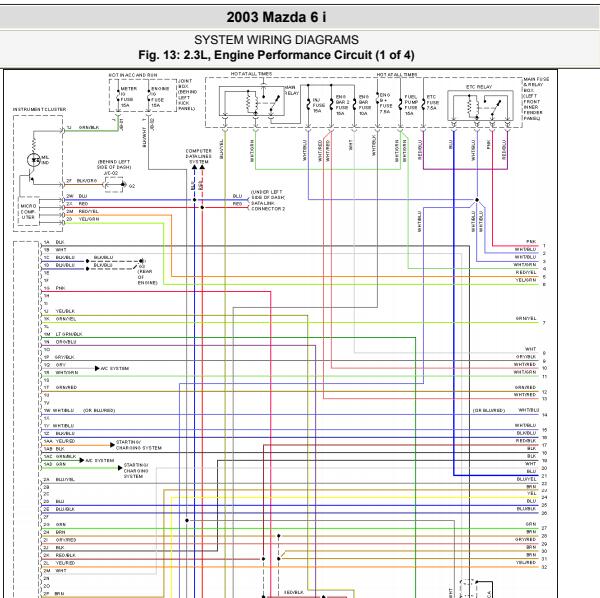The height and width of the screenshot is (598, 600).
Task: Click the 'ETC RELAY' label
Action: (x=479, y=87)
